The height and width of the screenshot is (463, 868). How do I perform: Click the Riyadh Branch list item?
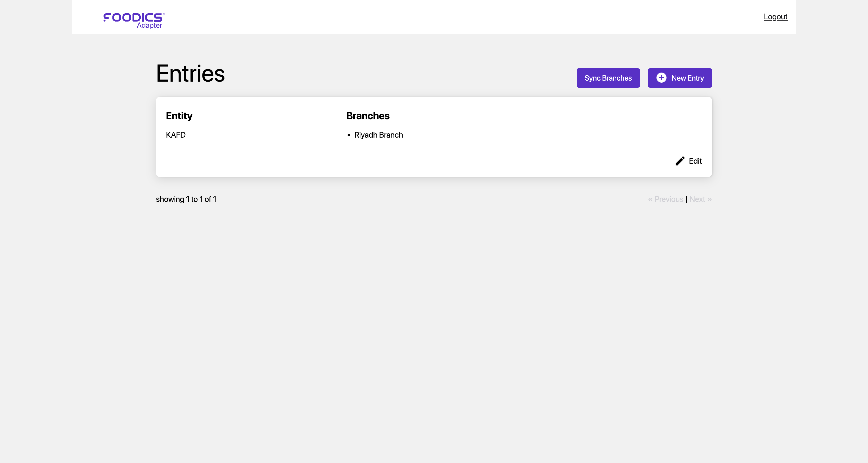click(x=378, y=135)
